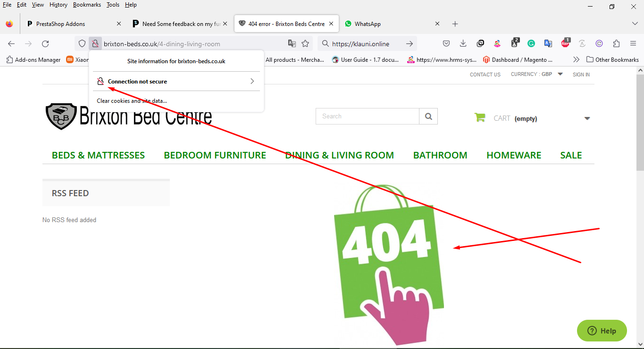Click Clear cookies and site data
The image size is (644, 349).
click(132, 101)
